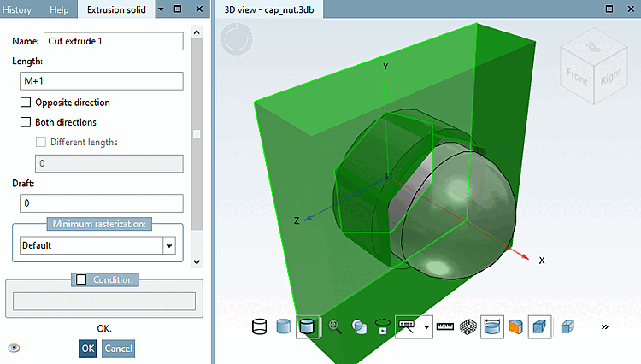Expand the toolbar overflow chevrons
This screenshot has height=364, width=641.
coord(604,326)
